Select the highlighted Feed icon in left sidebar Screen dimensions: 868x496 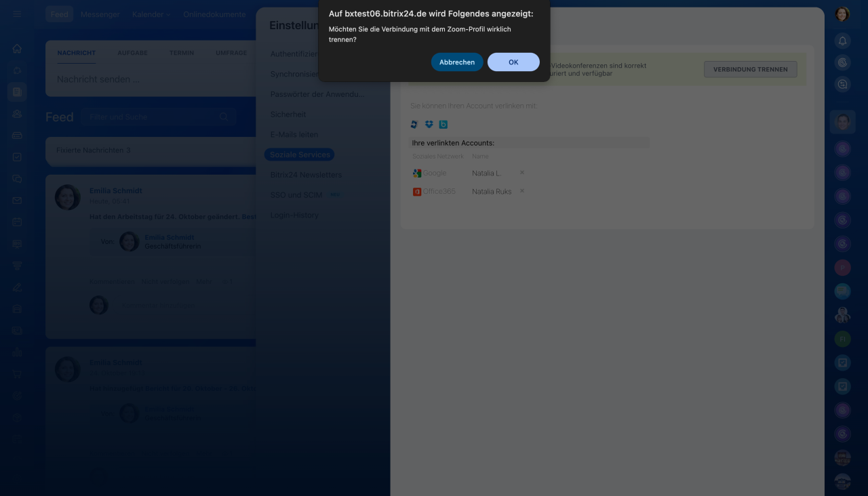17,92
